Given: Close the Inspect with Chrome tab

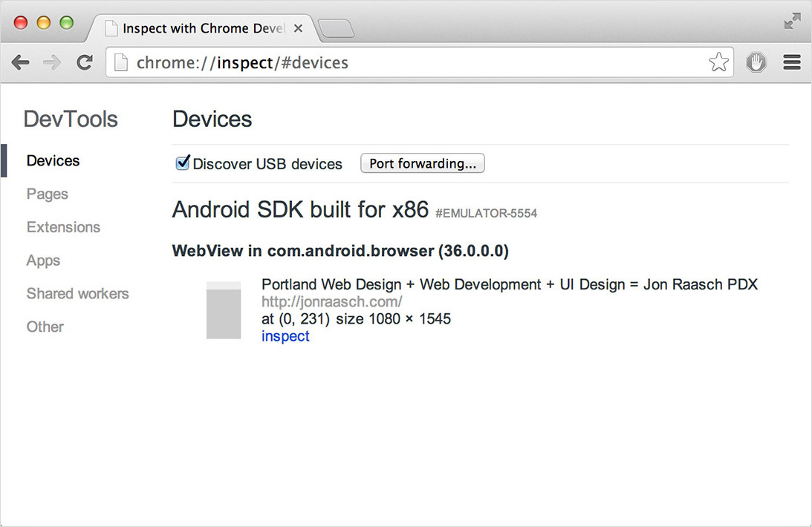Looking at the screenshot, I should click(x=299, y=28).
